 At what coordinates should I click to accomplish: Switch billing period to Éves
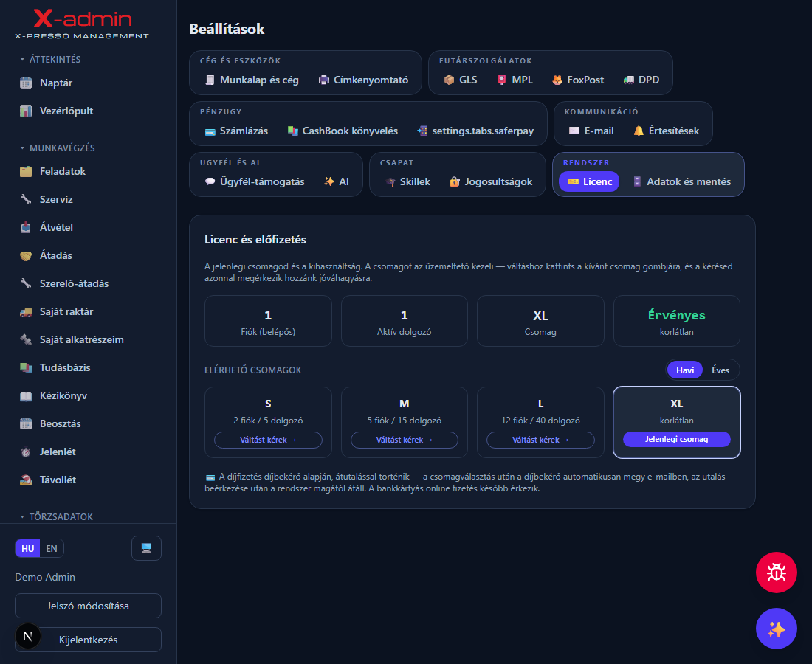720,370
